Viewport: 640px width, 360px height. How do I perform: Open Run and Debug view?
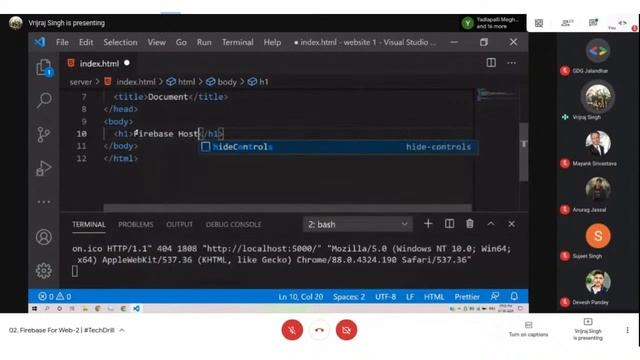tap(44, 168)
